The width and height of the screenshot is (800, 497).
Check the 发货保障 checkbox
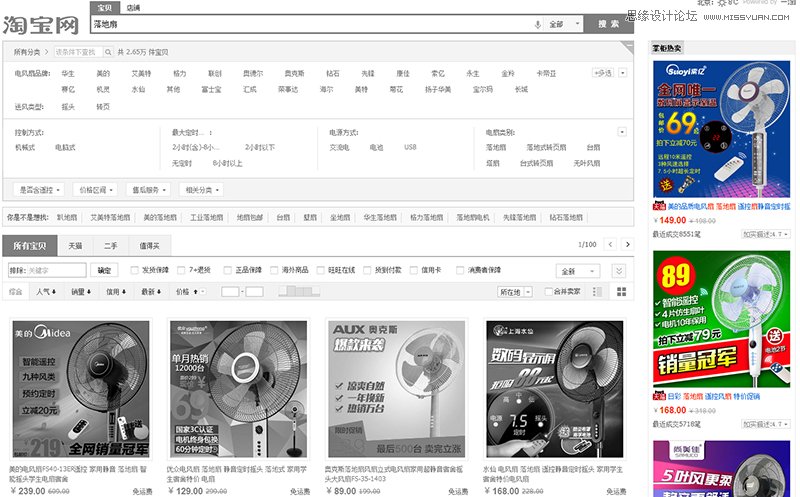(134, 270)
